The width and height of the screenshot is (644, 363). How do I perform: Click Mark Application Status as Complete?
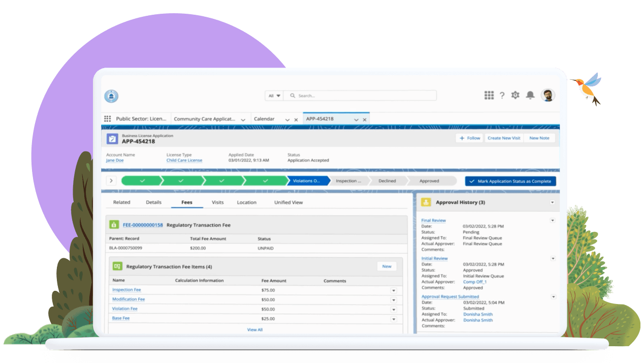tap(510, 181)
